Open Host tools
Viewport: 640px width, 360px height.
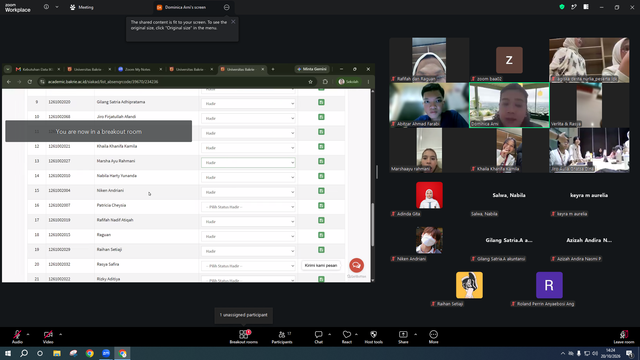tap(373, 337)
